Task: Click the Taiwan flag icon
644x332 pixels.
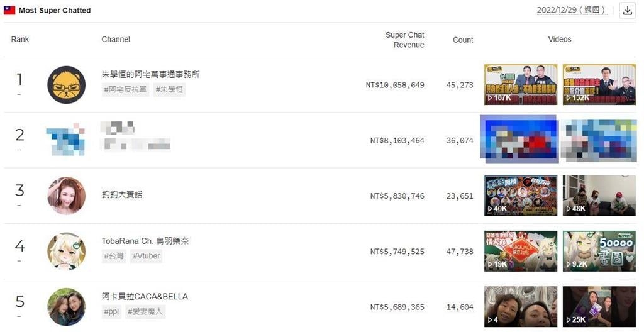Action: (9, 10)
